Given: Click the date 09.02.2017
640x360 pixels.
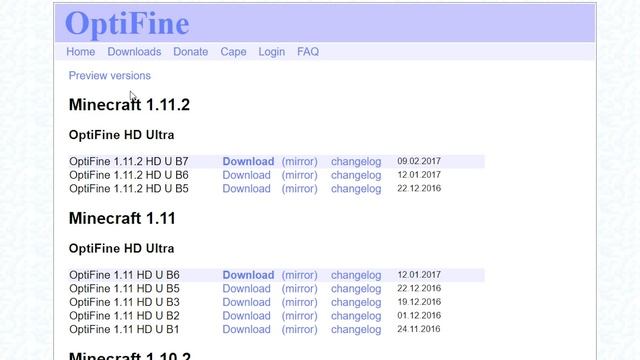Looking at the screenshot, I should click(x=419, y=161).
